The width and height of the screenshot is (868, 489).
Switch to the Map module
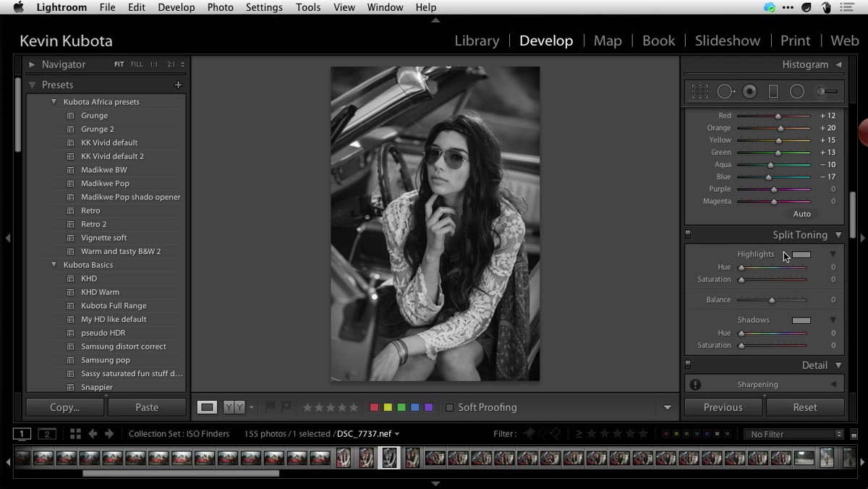click(608, 41)
